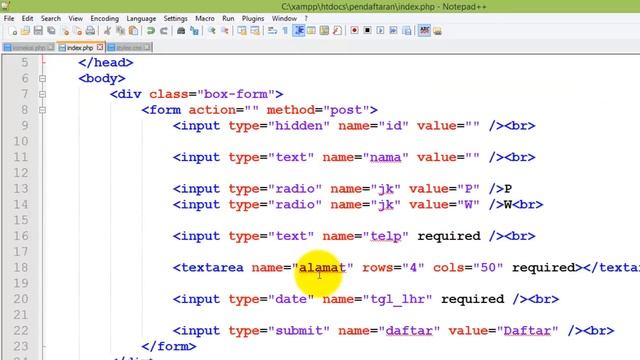Viewport: 640px width, 360px height.
Task: Place cursor in "alamat" textarea name
Action: pos(322,268)
